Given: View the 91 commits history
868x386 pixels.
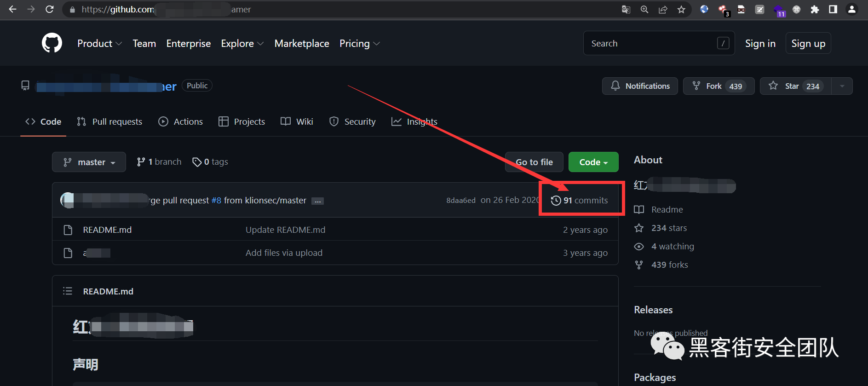Looking at the screenshot, I should click(x=580, y=200).
